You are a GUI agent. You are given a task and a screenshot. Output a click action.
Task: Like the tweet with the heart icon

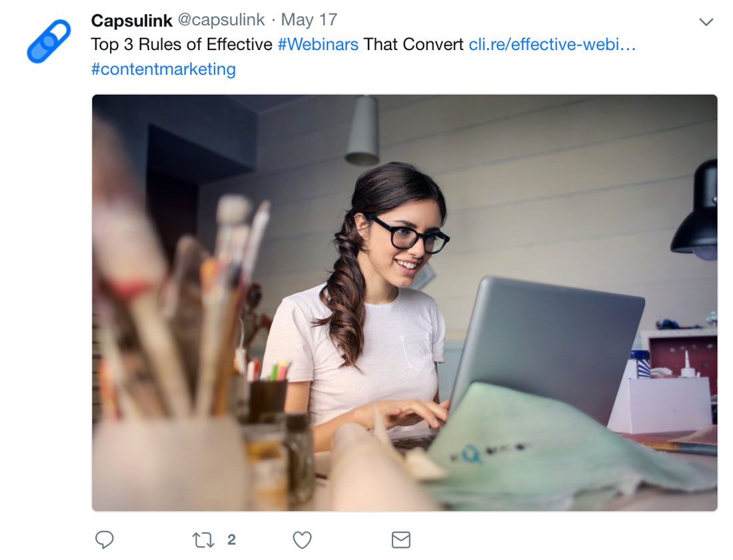pos(302,540)
